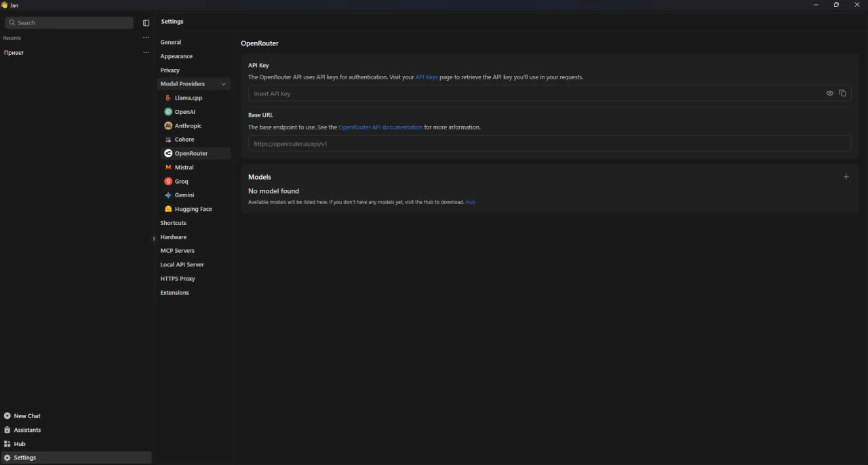Viewport: 868px width, 465px height.
Task: Open the Groq provider
Action: coord(181,182)
